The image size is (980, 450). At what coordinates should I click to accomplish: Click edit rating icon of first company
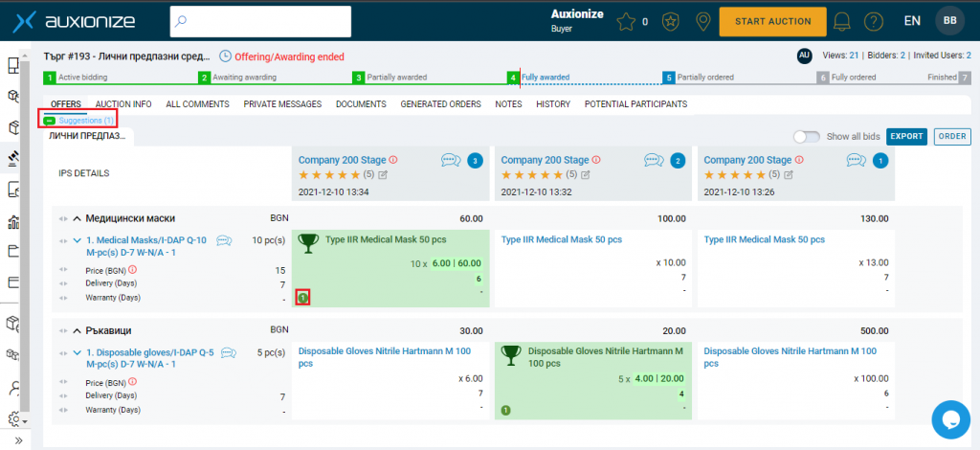click(384, 175)
